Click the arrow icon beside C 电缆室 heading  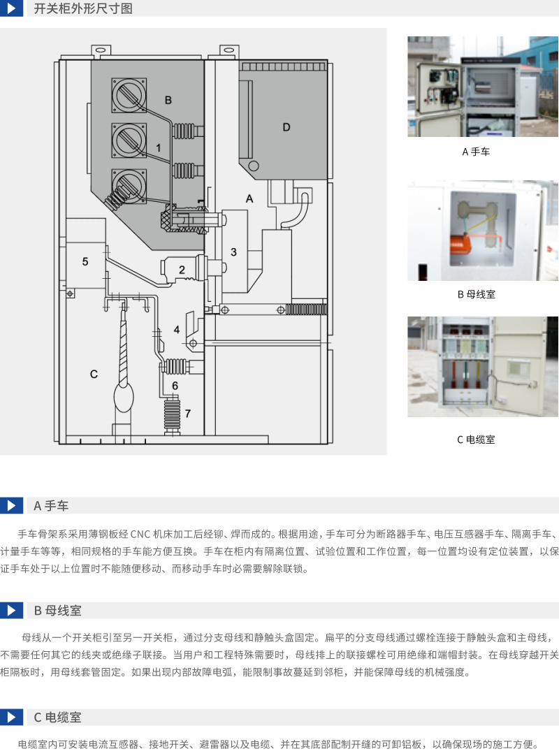12,718
